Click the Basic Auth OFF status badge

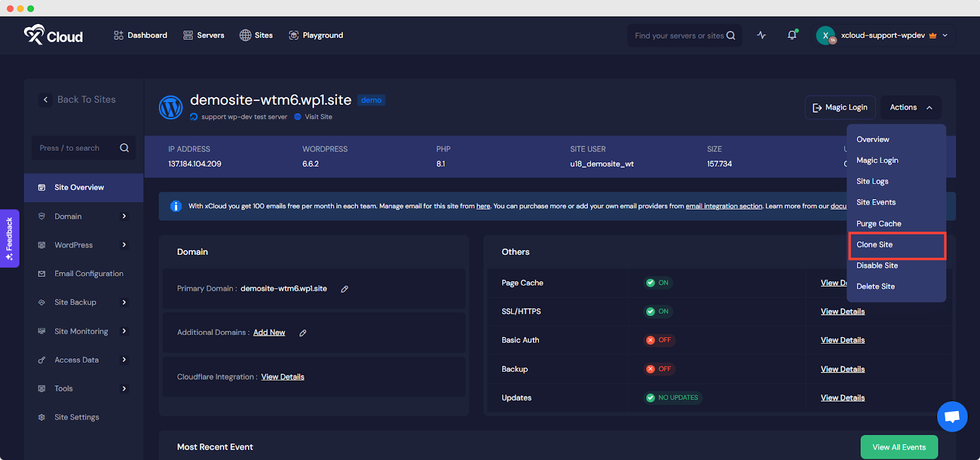tap(659, 340)
